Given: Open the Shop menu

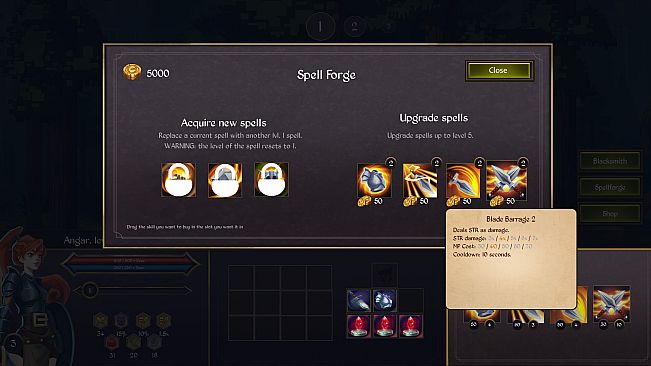Looking at the screenshot, I should click(609, 214).
